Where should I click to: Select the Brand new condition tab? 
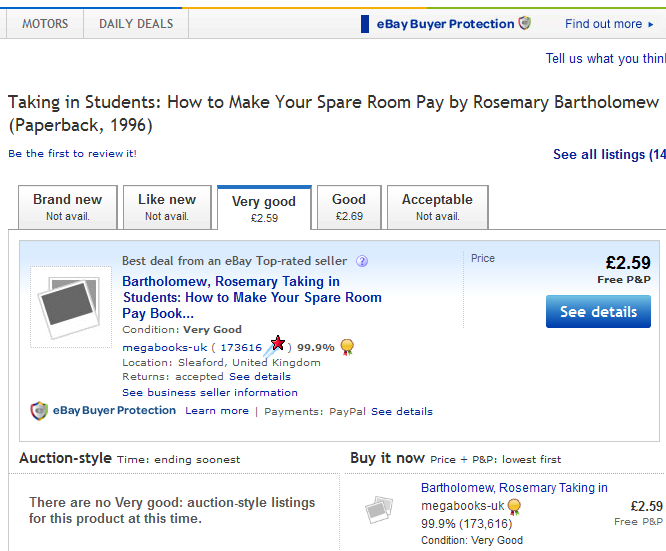(68, 207)
